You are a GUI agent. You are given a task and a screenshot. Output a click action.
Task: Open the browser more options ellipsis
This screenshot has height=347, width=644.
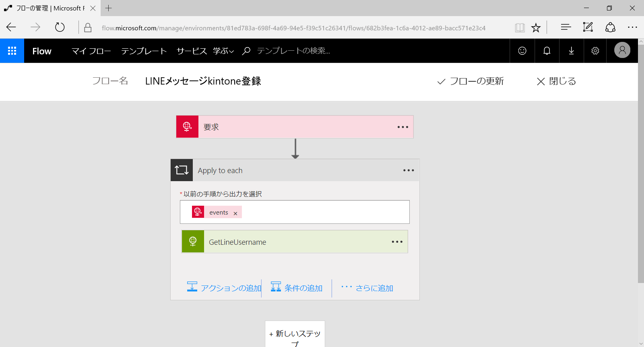point(632,27)
